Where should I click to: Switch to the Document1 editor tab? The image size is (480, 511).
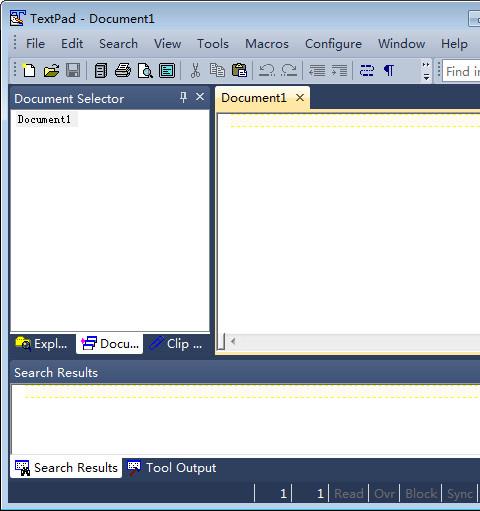point(254,98)
